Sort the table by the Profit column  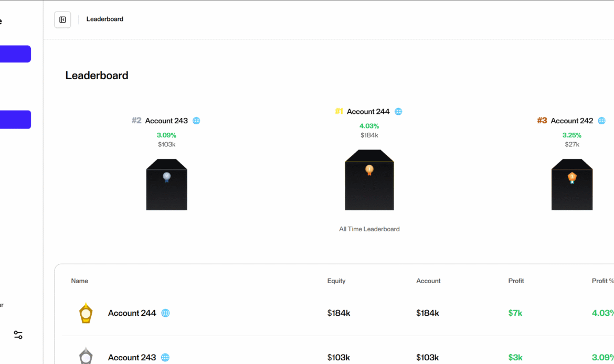[515, 281]
